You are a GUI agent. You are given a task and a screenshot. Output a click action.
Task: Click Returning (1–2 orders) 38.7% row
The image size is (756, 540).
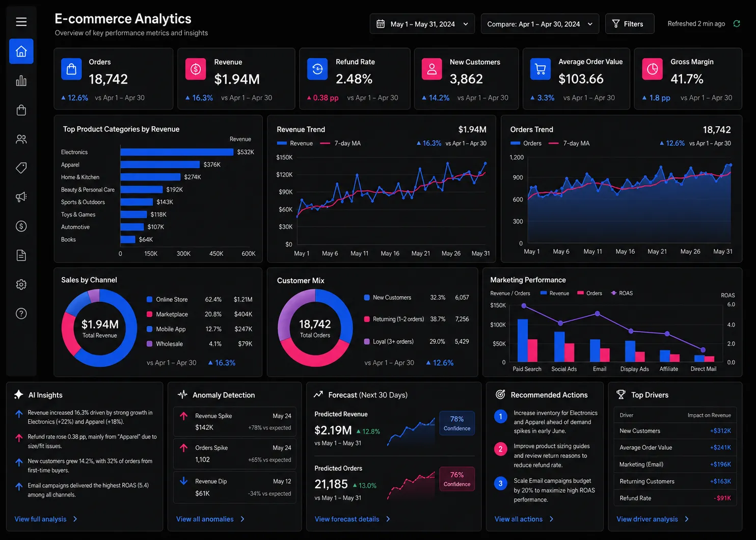[x=417, y=319]
